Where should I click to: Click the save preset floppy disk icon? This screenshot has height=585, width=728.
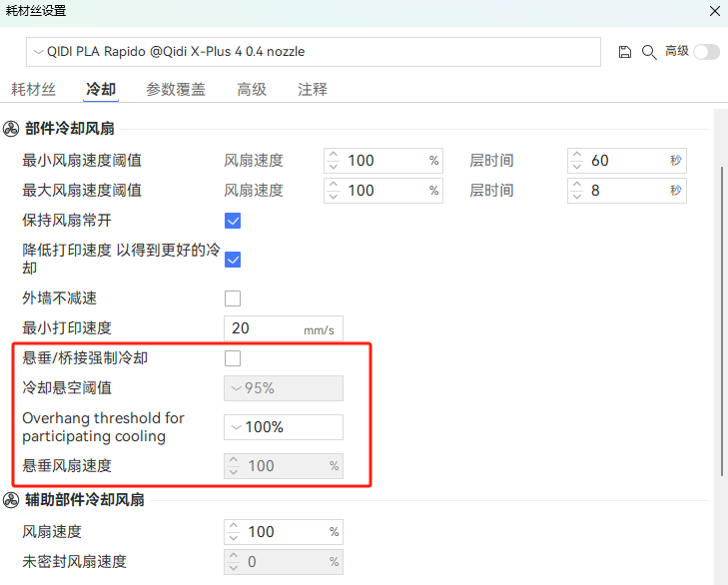coord(625,52)
